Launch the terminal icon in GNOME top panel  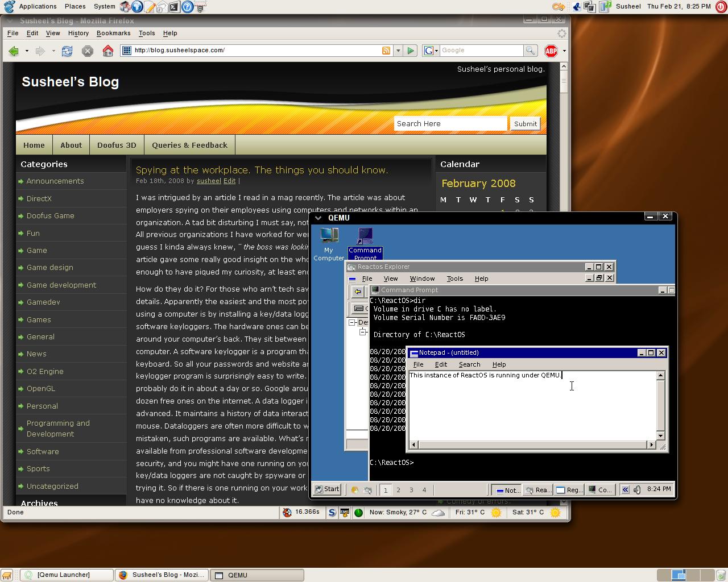click(x=174, y=7)
